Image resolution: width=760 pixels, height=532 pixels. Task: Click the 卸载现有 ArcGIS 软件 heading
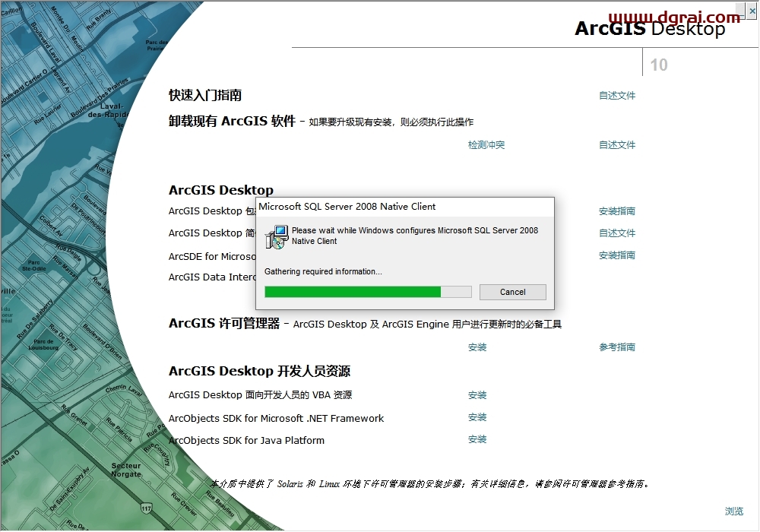click(x=232, y=121)
